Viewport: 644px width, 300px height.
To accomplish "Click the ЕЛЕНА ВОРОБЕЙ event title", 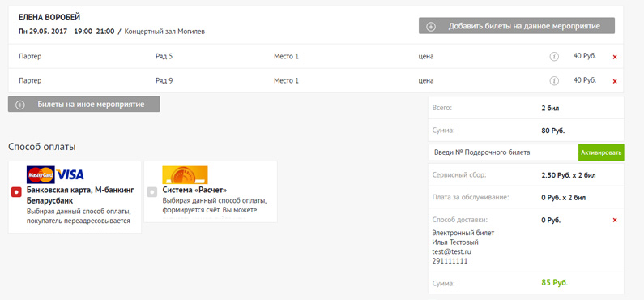I will click(49, 17).
